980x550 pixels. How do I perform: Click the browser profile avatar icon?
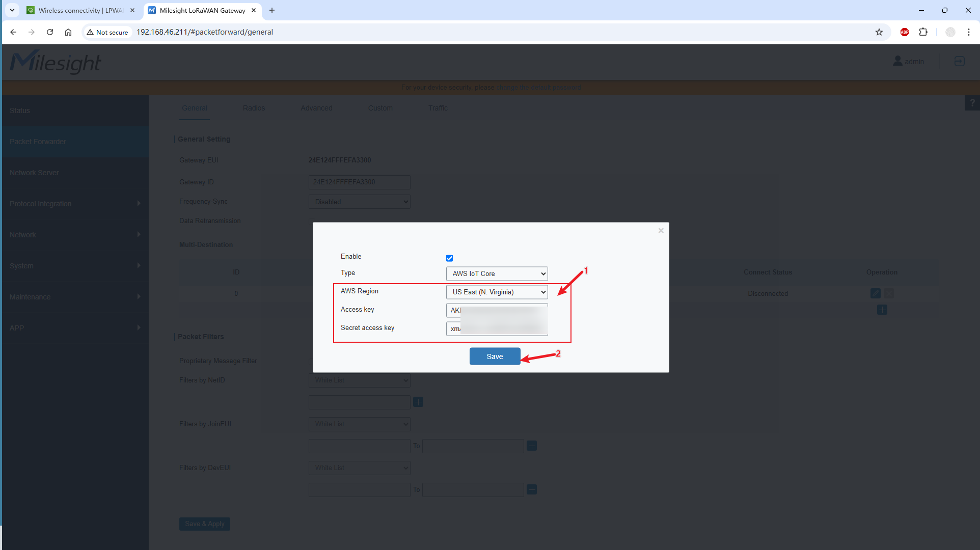click(950, 32)
